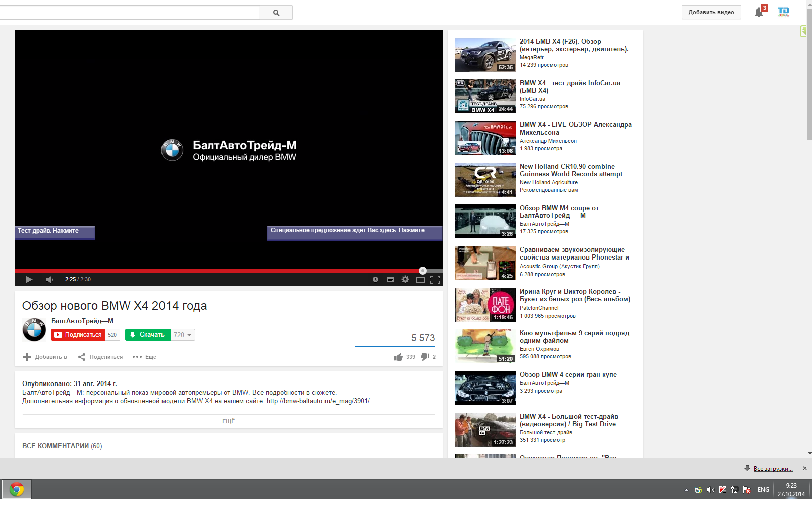812x513 pixels.
Task: Open Обзор BMW 4 серии гран купе title
Action: tap(568, 375)
